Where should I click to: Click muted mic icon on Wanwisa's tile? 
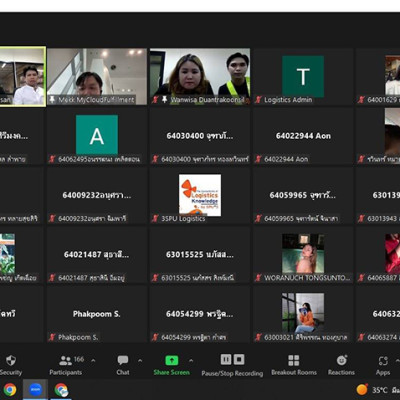coord(155,99)
